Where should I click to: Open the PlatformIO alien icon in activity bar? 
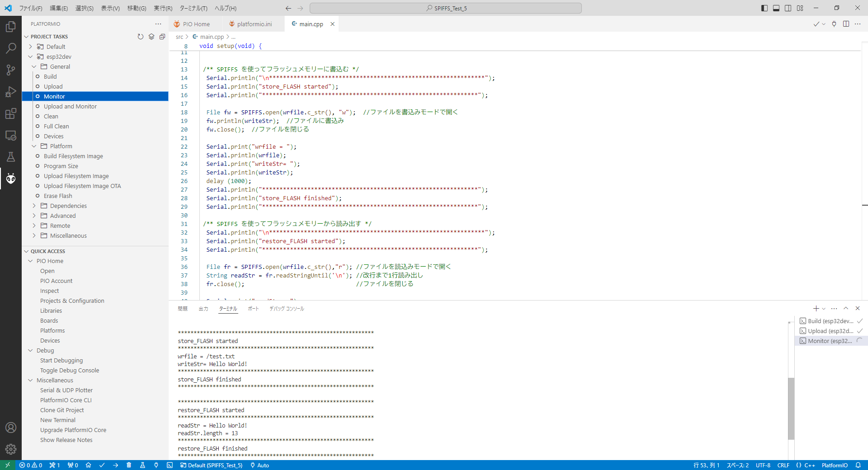pos(11,179)
